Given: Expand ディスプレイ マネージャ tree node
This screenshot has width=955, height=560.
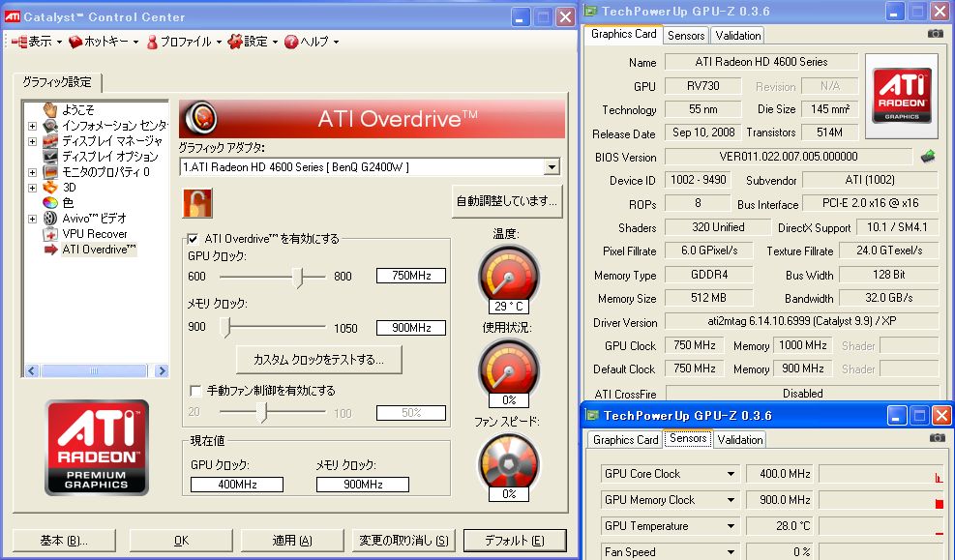Looking at the screenshot, I should click(32, 141).
